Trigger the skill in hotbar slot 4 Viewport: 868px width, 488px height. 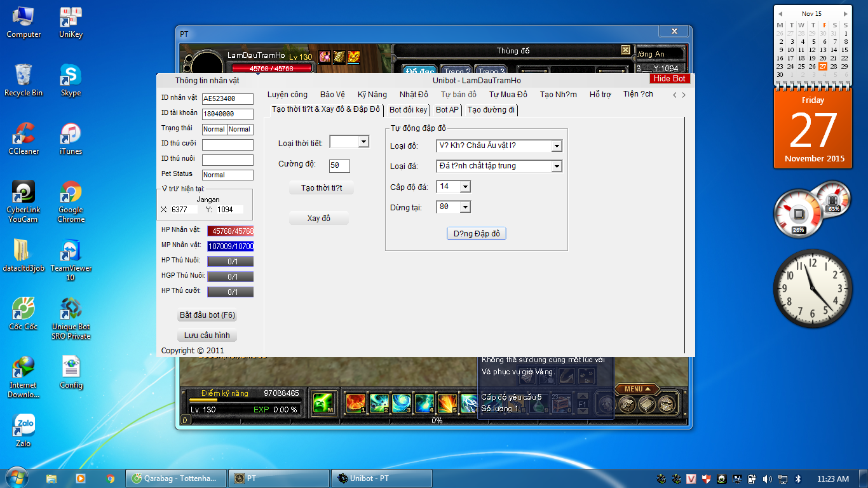424,403
